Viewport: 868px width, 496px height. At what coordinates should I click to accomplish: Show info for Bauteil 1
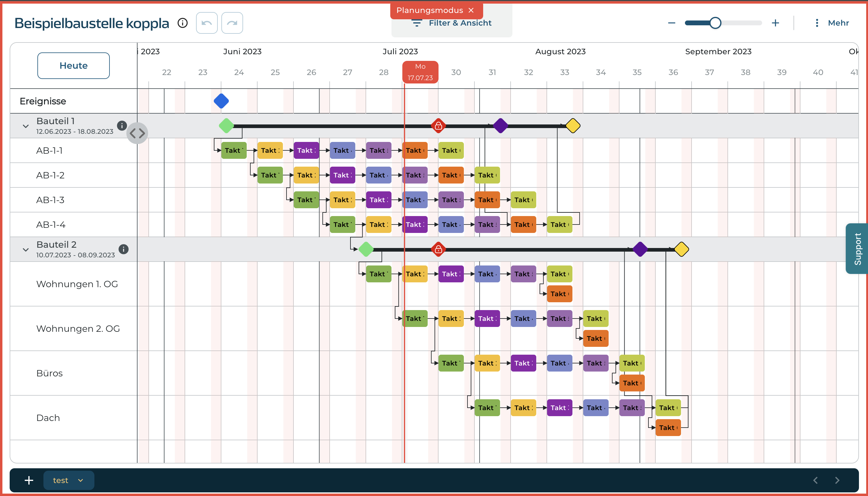coord(122,126)
